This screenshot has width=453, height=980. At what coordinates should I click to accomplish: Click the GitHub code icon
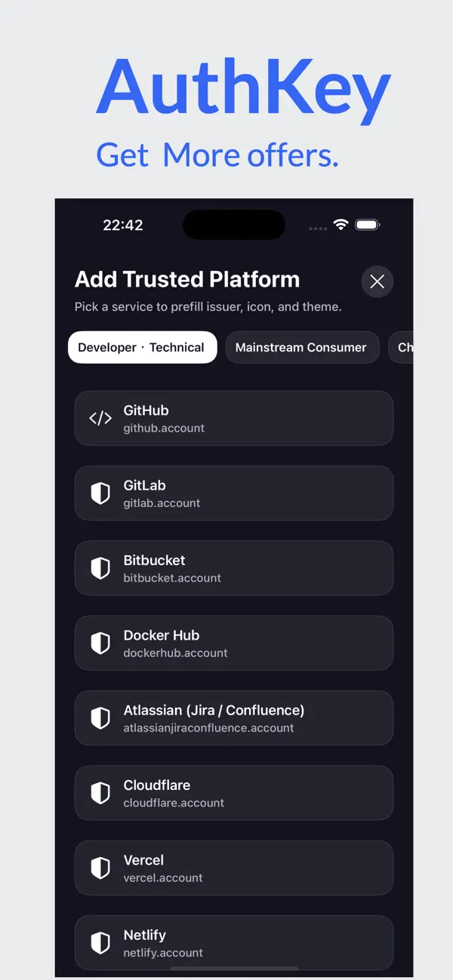(100, 418)
